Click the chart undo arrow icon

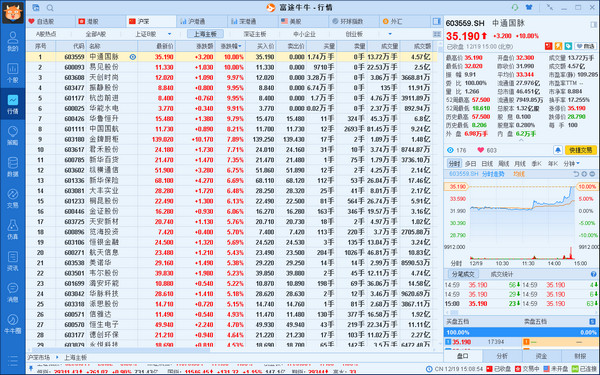(x=576, y=174)
